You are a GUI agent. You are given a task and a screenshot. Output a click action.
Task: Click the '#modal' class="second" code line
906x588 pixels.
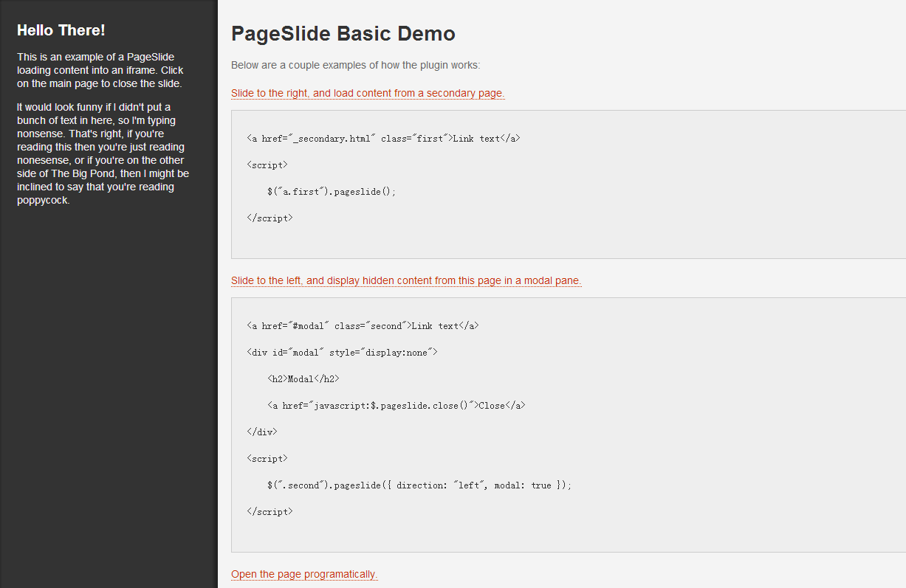[363, 325]
